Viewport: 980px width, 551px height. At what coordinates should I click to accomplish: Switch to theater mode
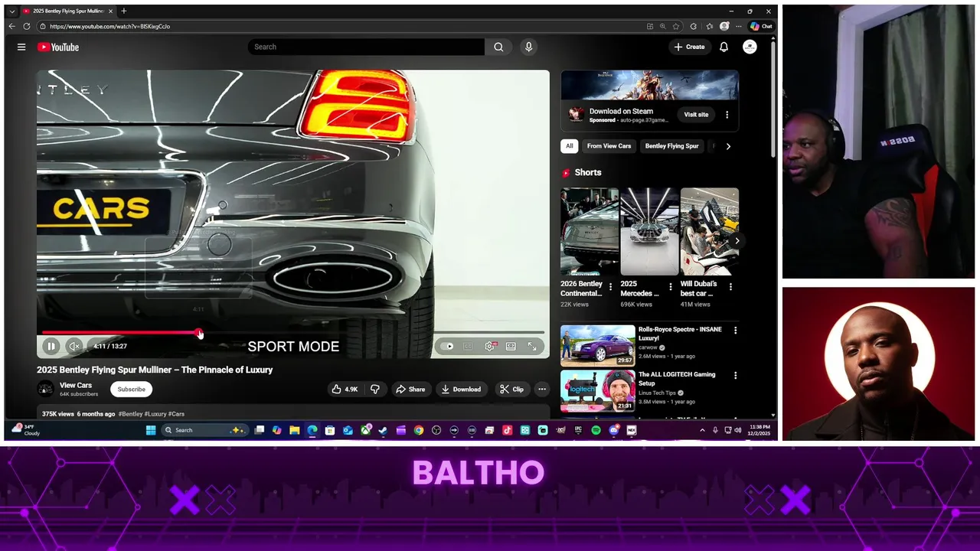[511, 347]
